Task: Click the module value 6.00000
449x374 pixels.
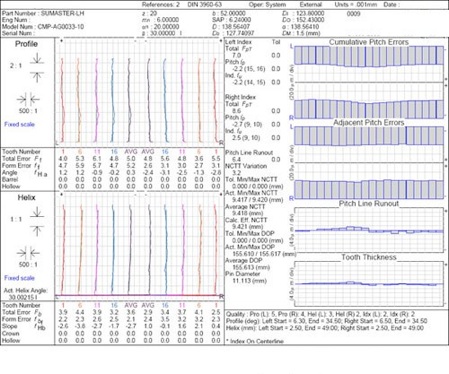Action: pos(166,20)
